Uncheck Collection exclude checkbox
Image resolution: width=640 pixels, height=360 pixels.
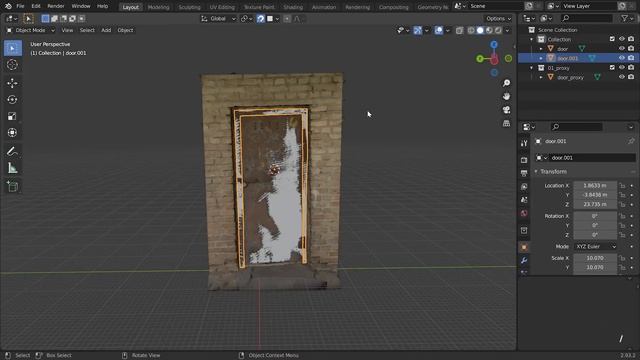(612, 39)
